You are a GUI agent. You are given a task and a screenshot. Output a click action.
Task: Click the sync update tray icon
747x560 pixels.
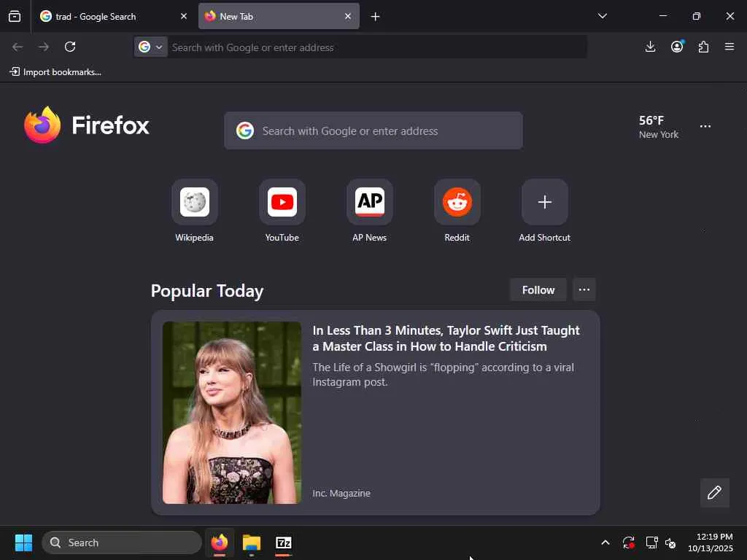click(x=629, y=542)
